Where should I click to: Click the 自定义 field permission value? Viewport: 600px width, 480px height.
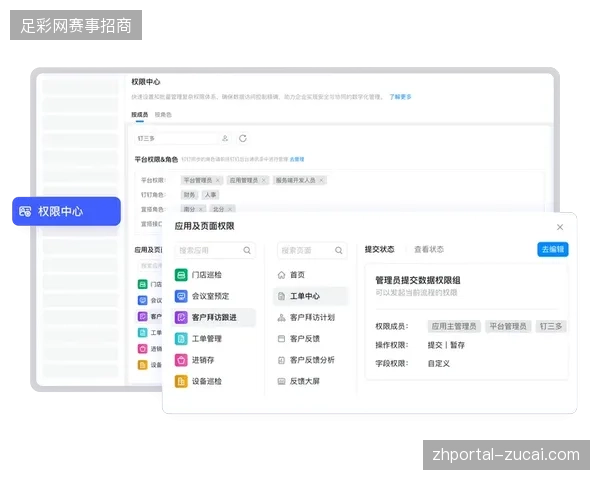[439, 364]
